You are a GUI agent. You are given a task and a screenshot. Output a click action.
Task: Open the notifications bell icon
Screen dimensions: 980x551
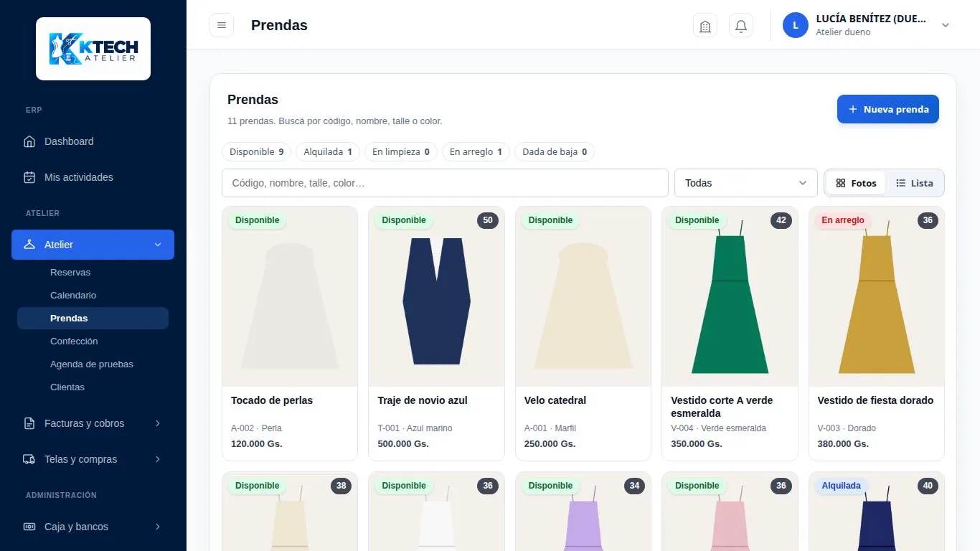(741, 26)
